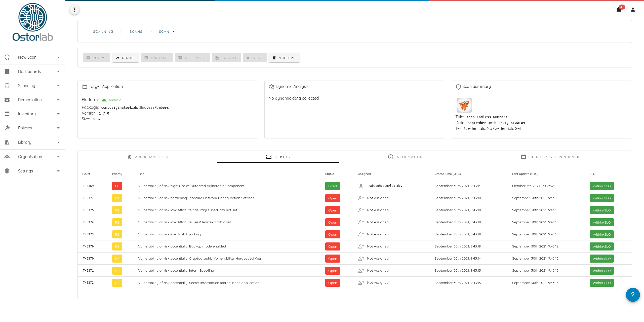Click the Open status badge for T-5375
The width and height of the screenshot is (644, 322).
[x=333, y=210]
